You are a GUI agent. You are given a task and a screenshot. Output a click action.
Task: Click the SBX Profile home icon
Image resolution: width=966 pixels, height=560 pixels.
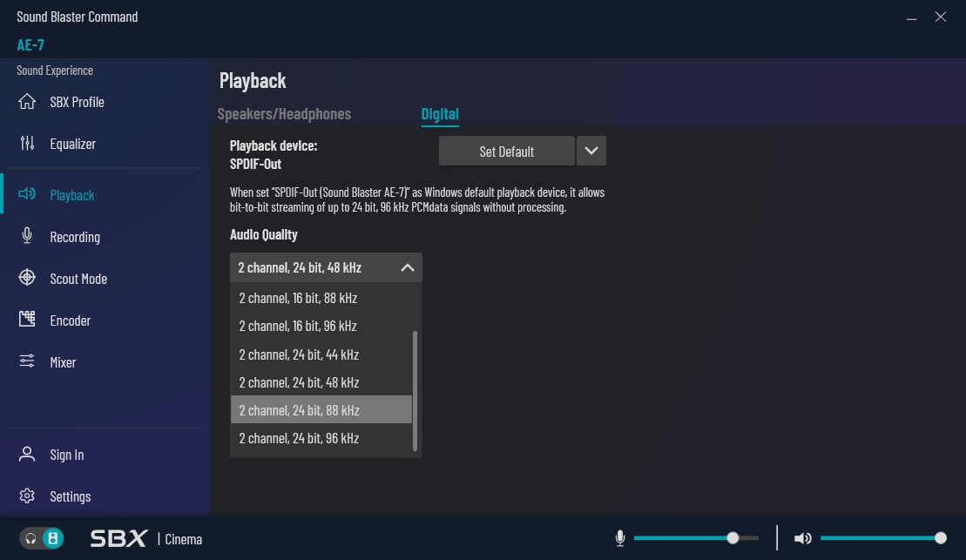27,102
